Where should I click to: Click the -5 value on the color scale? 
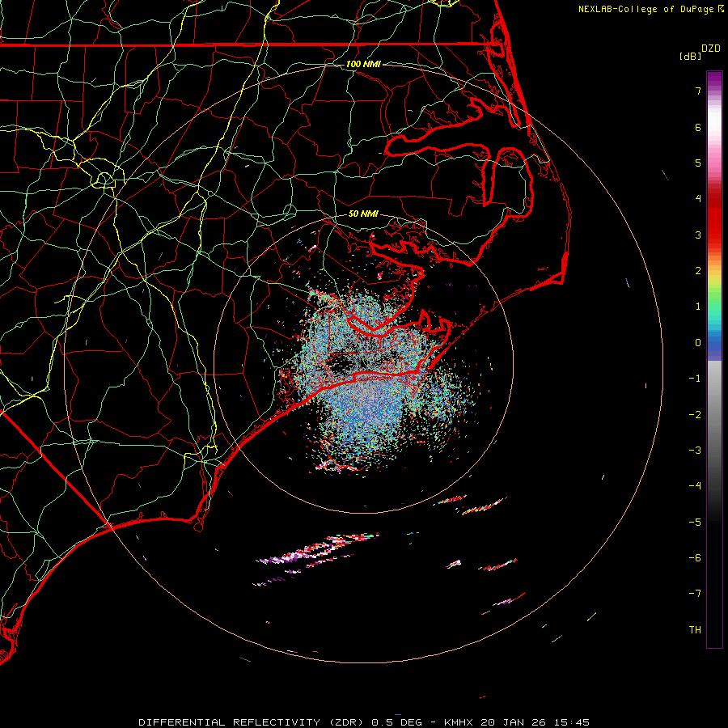(x=695, y=522)
